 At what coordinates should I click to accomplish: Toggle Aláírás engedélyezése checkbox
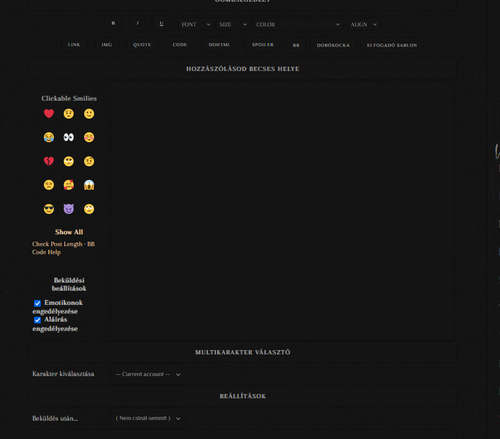tap(37, 320)
